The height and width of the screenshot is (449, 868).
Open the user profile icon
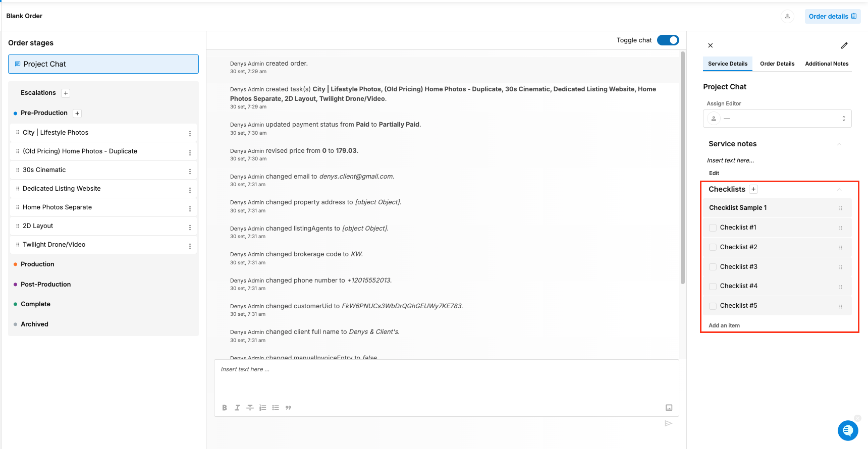pos(787,16)
